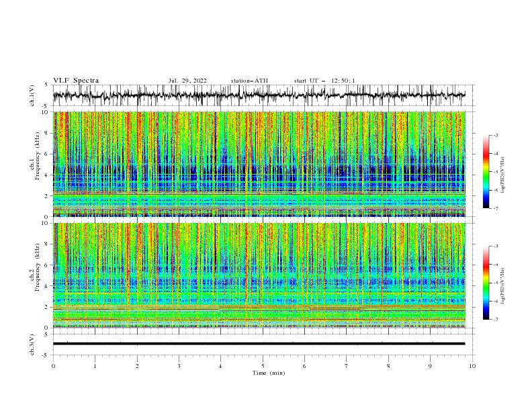Click the ch.1 Frequency (kHz) axis label
This screenshot has height=411, width=532.
tap(35, 154)
